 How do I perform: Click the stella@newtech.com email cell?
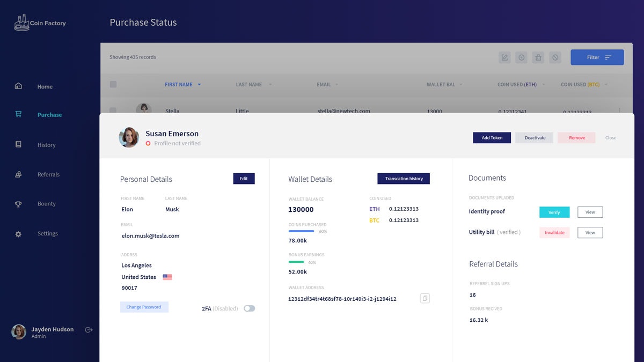(x=343, y=110)
